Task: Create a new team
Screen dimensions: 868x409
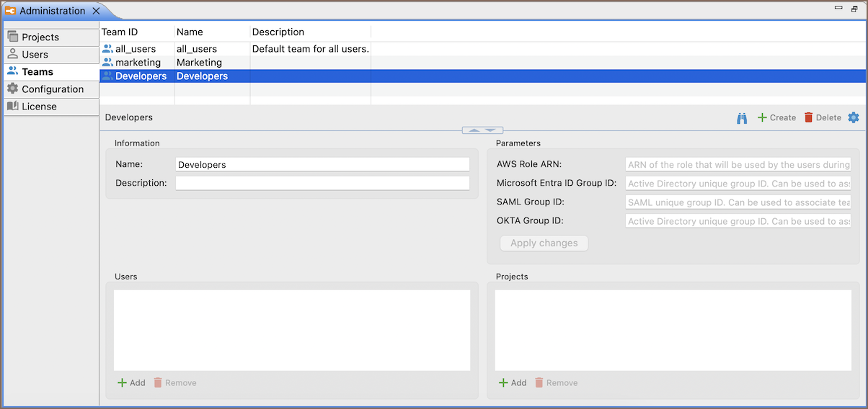Action: 776,117
